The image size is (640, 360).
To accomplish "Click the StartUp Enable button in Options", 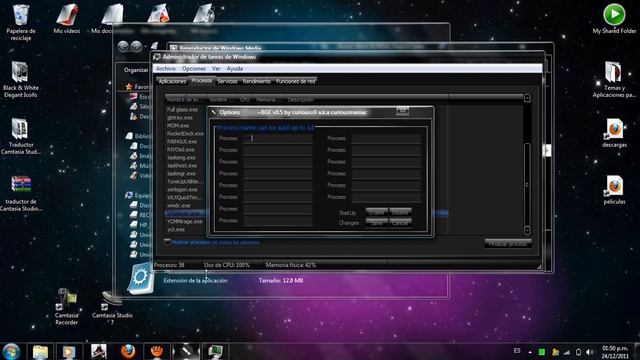I will (x=376, y=212).
